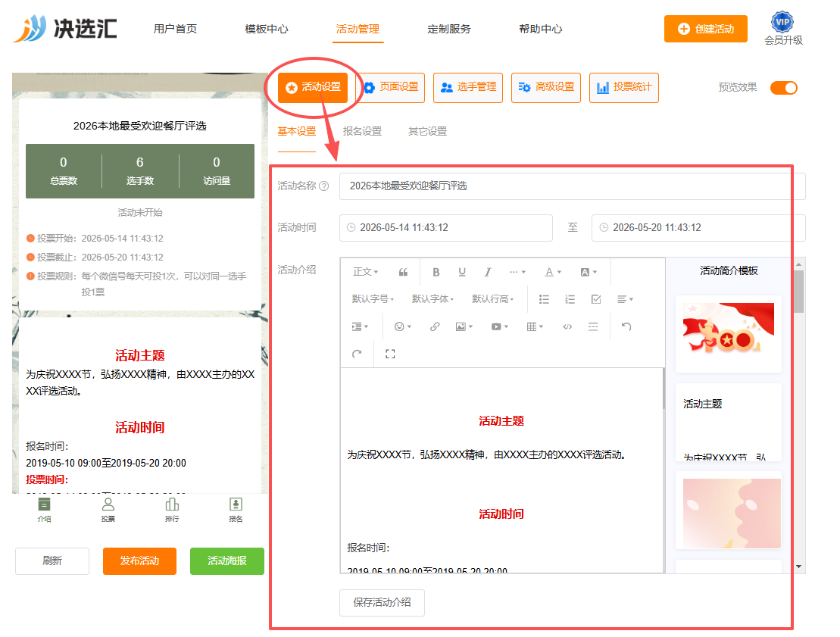The image size is (840, 637).
Task: Switch to the 报名设置 sub-tab
Action: (x=362, y=131)
